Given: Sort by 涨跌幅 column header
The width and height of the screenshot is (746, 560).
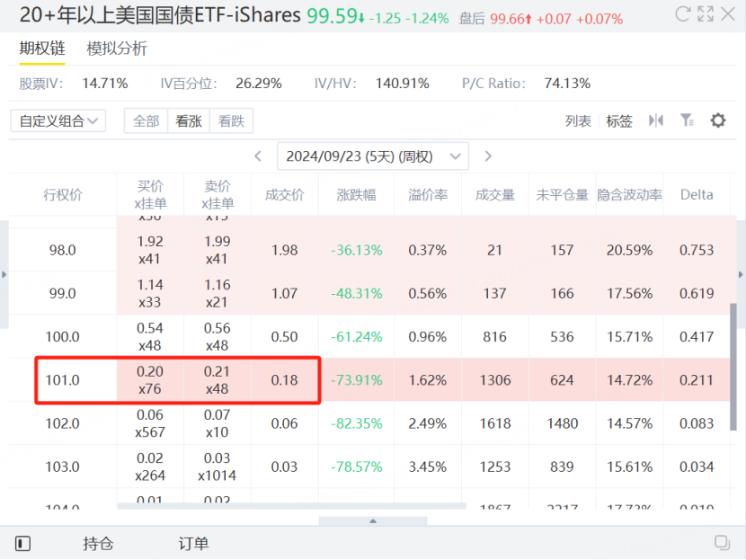Looking at the screenshot, I should 356,194.
